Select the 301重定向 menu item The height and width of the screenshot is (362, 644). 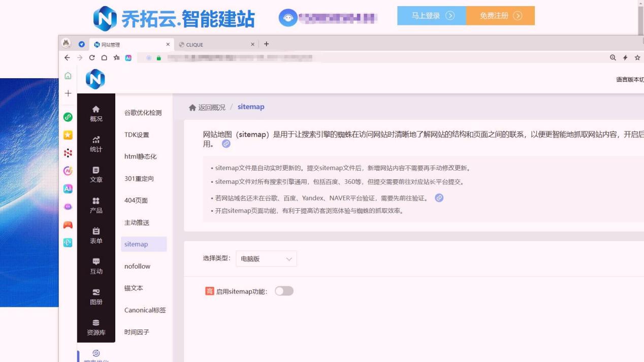point(139,178)
